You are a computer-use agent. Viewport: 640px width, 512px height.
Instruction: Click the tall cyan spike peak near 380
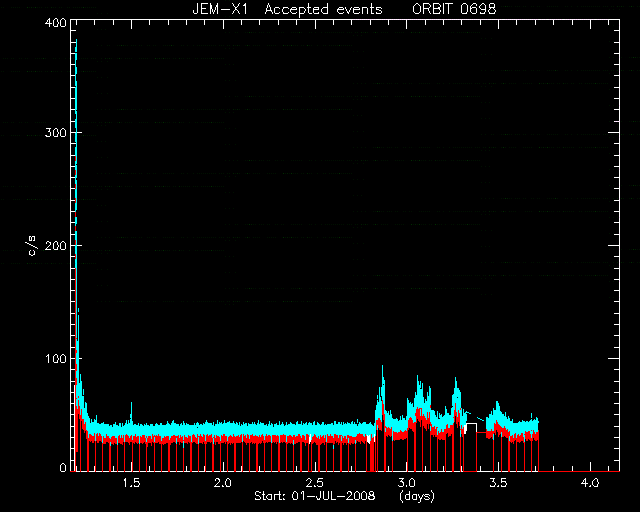point(76,42)
